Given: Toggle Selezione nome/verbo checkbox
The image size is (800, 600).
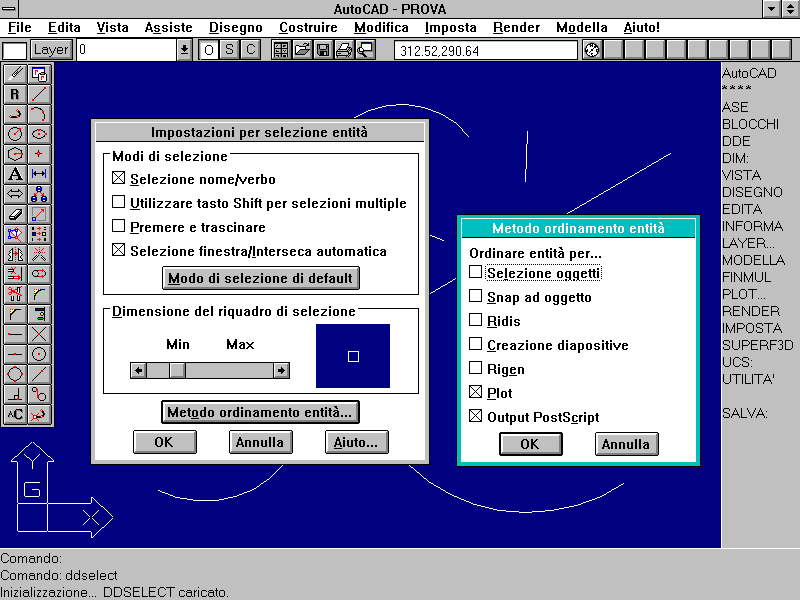Looking at the screenshot, I should pyautogui.click(x=118, y=178).
